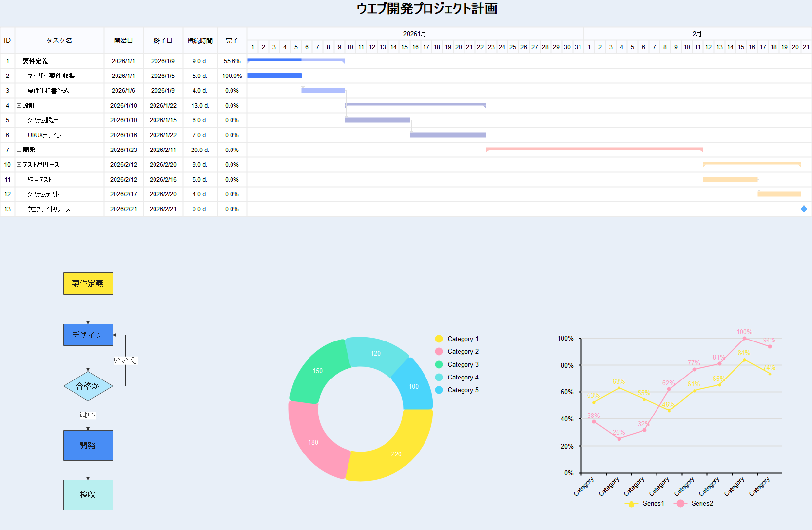The image size is (812, 530).
Task: Toggle Category 1 legend marker
Action: coord(439,339)
